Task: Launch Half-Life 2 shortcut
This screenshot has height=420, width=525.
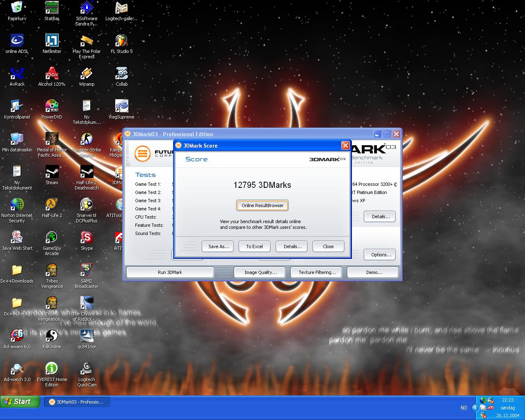Action: [x=52, y=208]
